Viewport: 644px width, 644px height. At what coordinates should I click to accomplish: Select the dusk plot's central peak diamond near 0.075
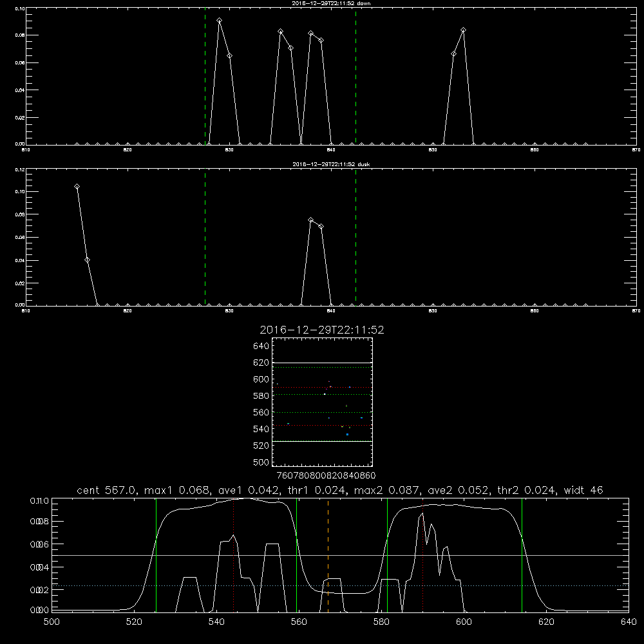click(x=311, y=220)
